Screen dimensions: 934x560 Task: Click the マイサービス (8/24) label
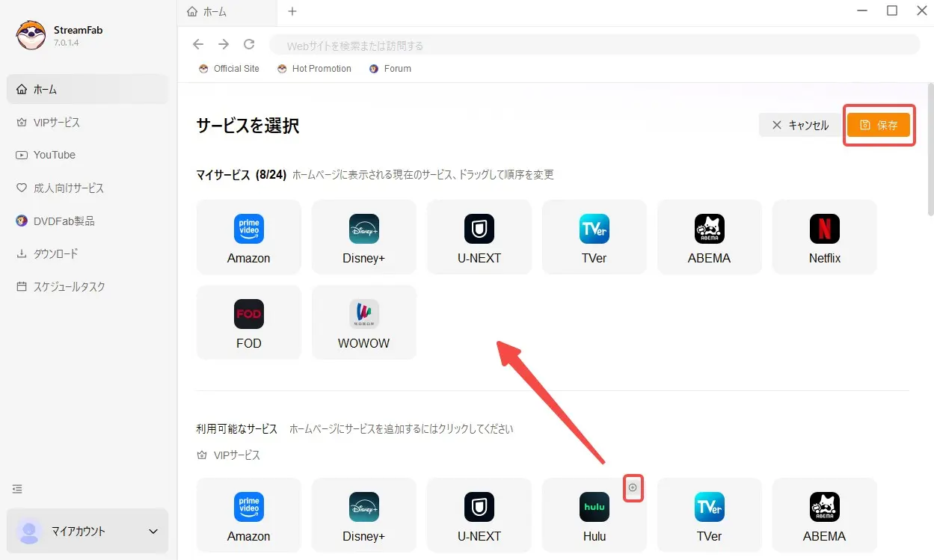tap(242, 175)
